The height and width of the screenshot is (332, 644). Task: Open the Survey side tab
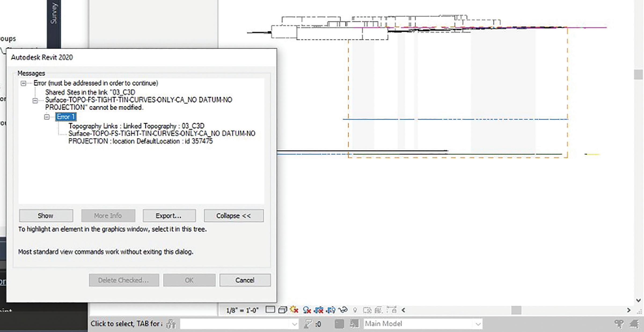tap(54, 13)
